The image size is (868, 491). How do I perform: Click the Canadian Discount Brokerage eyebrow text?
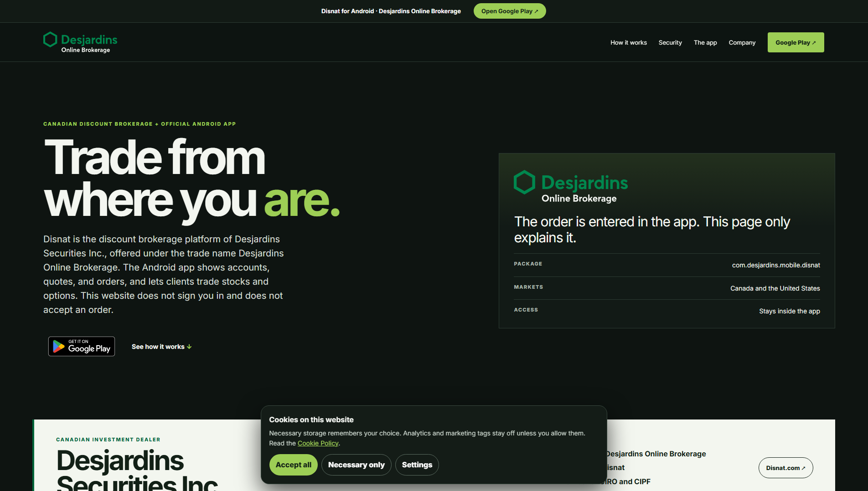(139, 124)
